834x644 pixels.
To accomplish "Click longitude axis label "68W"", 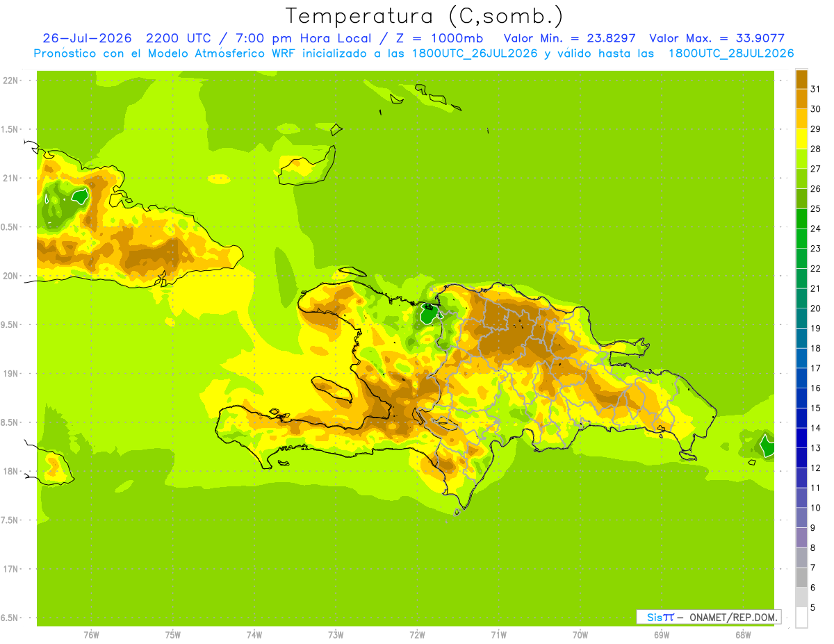I will click(x=743, y=635).
